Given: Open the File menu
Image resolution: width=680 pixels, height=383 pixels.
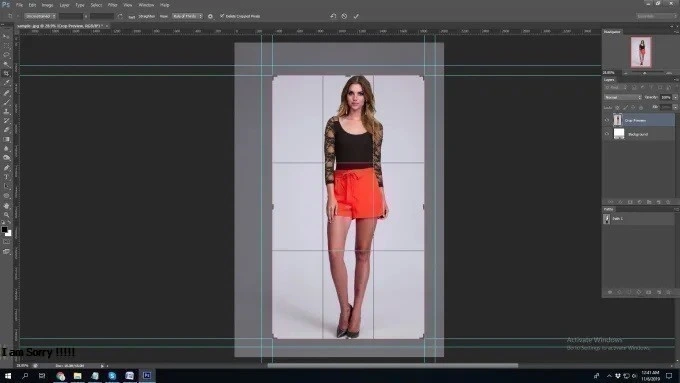Looking at the screenshot, I should click(19, 5).
